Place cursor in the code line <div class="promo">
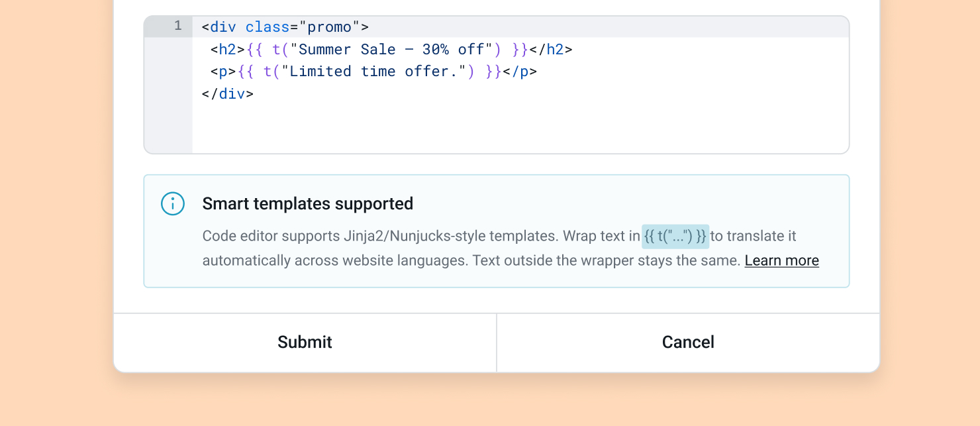 pos(285,27)
